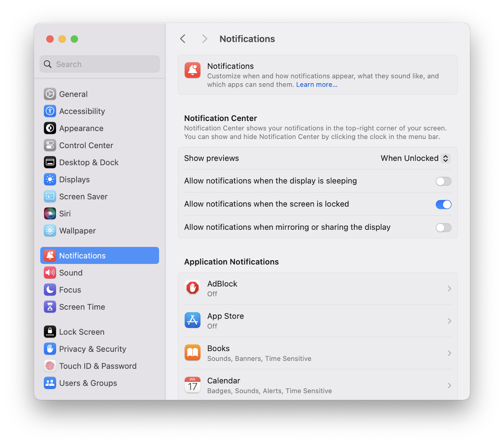Click the App Store app icon
The height and width of the screenshot is (445, 504).
[x=192, y=320]
